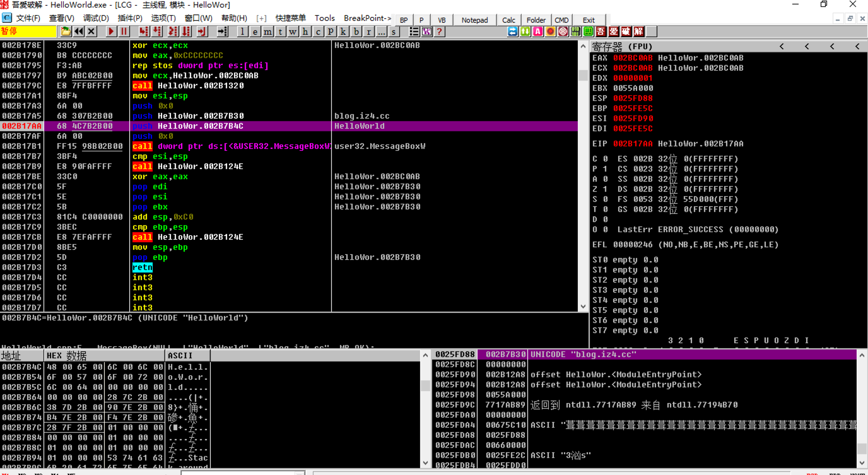The image size is (868, 475).
Task: Toggle the C flag in registers
Action: pyautogui.click(x=605, y=159)
